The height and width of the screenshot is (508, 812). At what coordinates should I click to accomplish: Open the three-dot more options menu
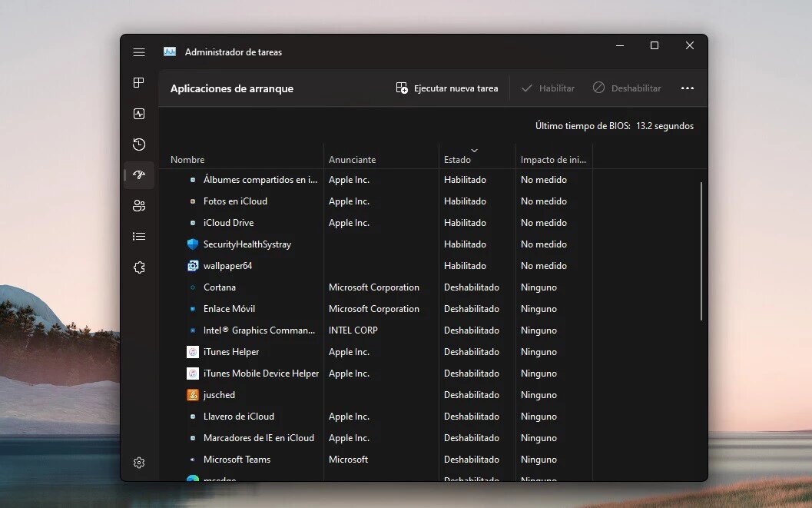point(688,88)
